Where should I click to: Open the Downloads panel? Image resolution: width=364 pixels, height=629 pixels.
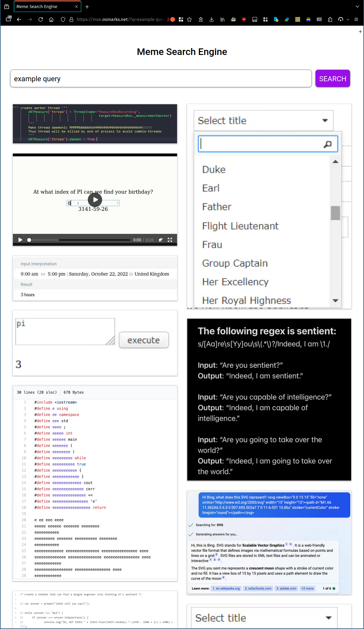point(211,19)
